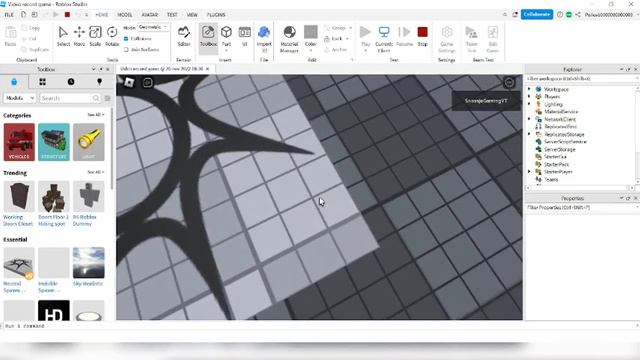640x360 pixels.
Task: Select the Select tool in ribbon
Action: click(63, 36)
